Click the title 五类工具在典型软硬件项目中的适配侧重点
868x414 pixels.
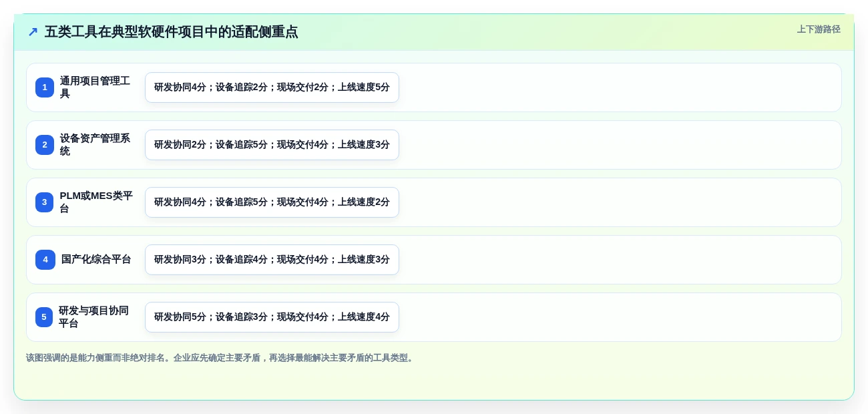point(171,32)
